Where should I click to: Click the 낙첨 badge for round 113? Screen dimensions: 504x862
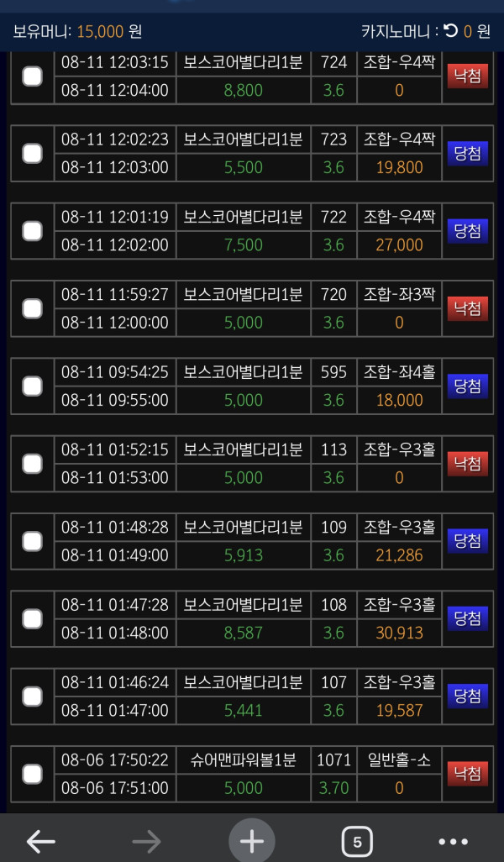[x=467, y=463]
